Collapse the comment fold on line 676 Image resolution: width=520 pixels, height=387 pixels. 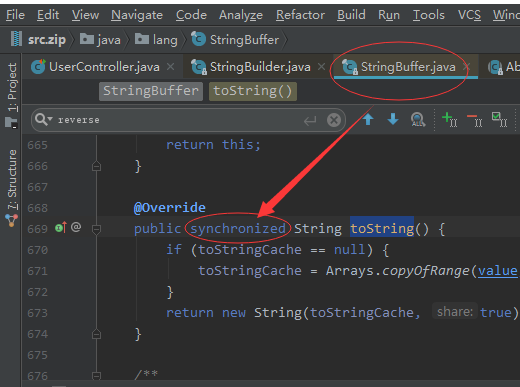click(96, 376)
